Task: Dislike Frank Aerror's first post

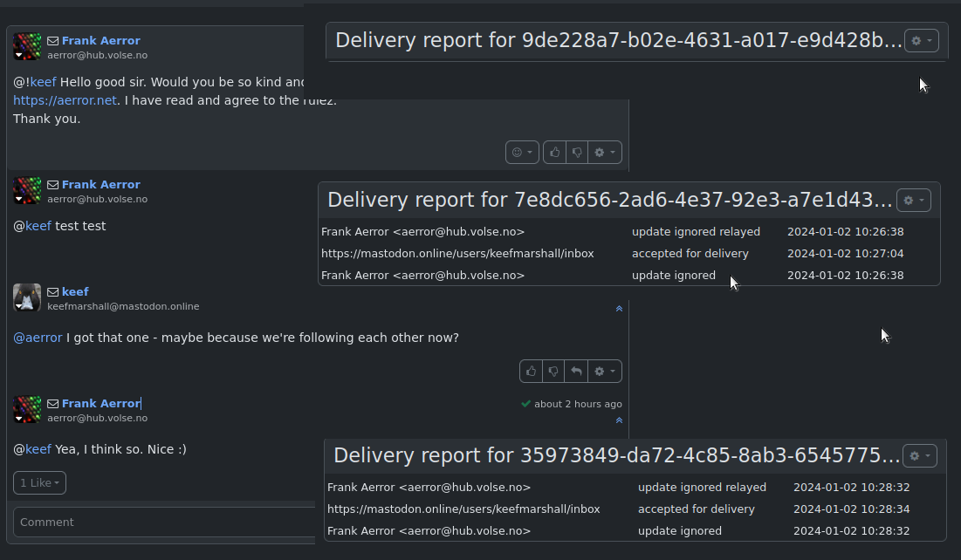Action: point(577,153)
